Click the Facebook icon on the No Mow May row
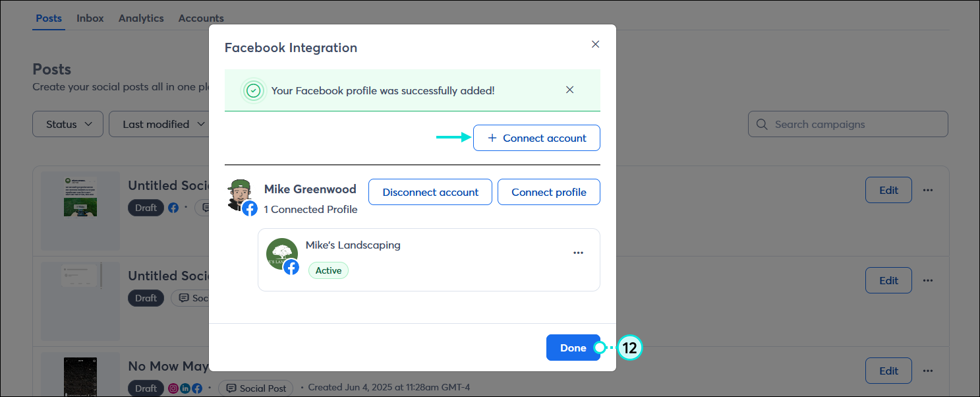Image resolution: width=980 pixels, height=397 pixels. tap(197, 388)
